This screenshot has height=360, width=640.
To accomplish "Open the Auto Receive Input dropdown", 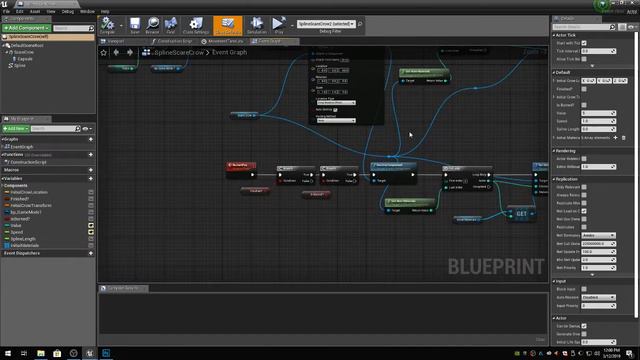I will (598, 297).
